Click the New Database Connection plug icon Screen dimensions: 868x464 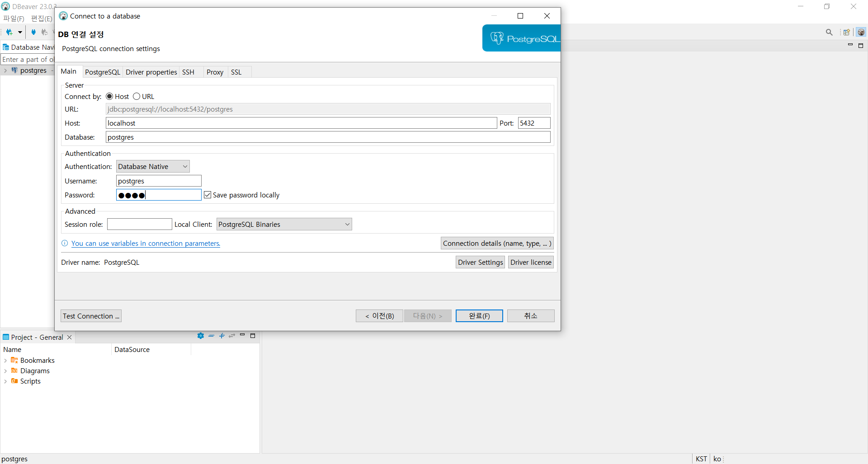[9, 32]
